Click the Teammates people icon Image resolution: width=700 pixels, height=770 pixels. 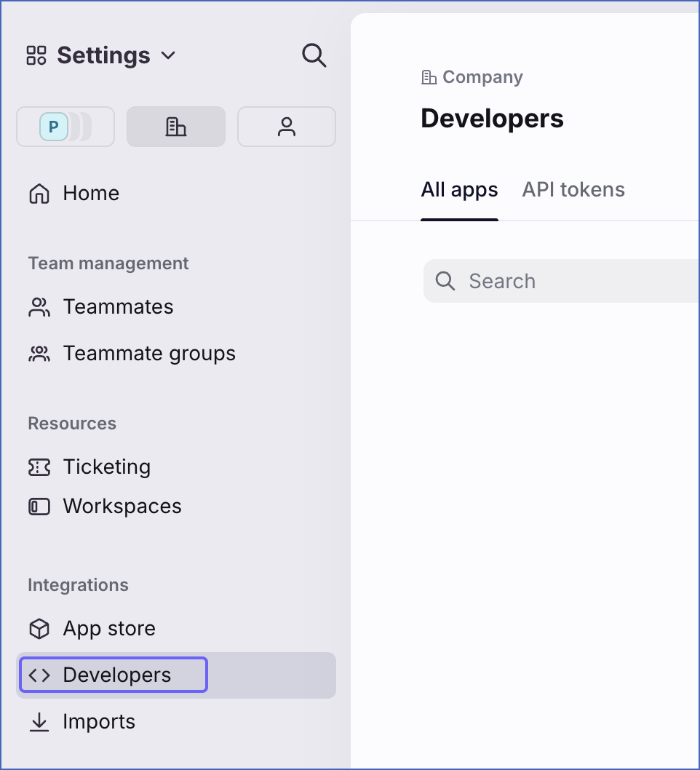coord(39,306)
